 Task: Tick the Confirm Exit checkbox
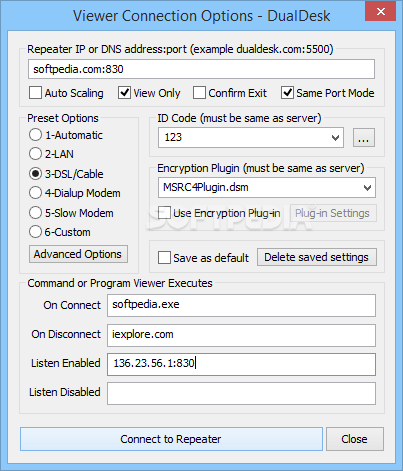199,93
